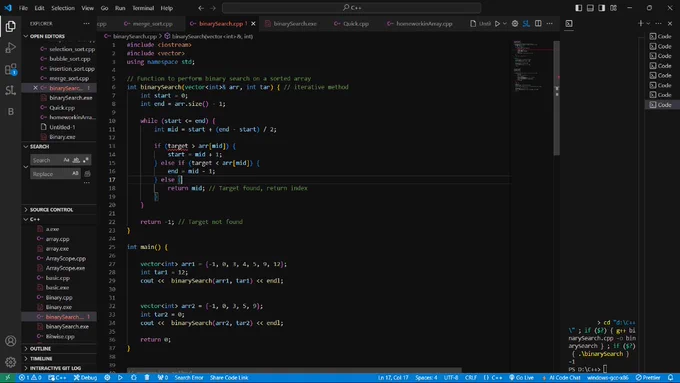Open the SL source-link view in activity bar
This screenshot has height=383, width=680.
(10, 90)
